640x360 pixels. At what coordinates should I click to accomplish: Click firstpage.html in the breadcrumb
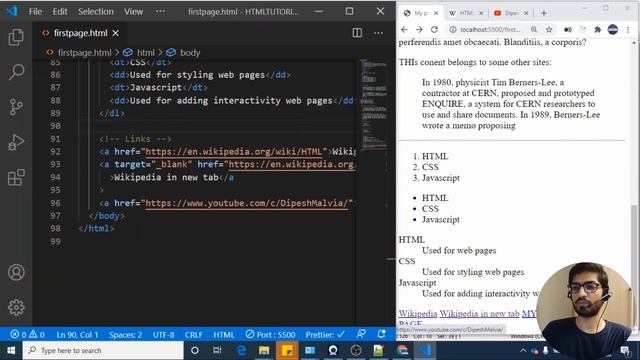point(84,53)
